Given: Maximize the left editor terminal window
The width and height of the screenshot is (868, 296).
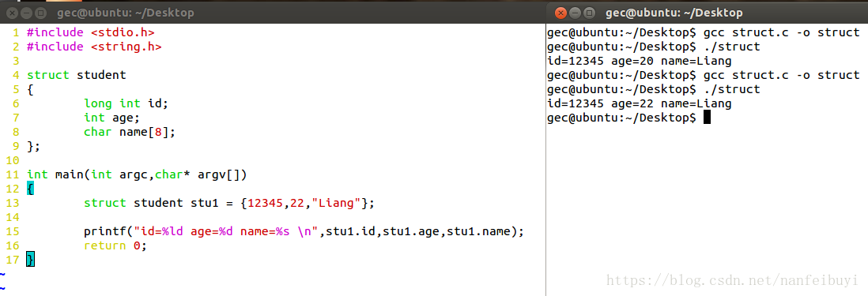Looking at the screenshot, I should (x=40, y=12).
